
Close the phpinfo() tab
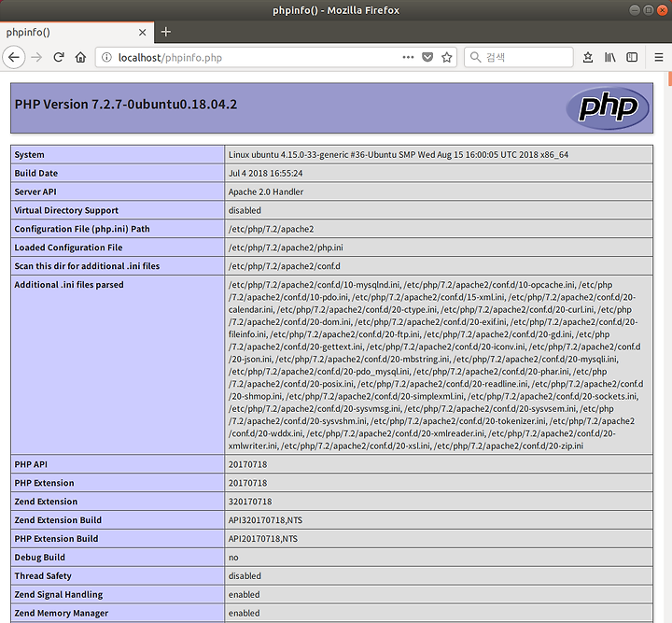tap(143, 32)
